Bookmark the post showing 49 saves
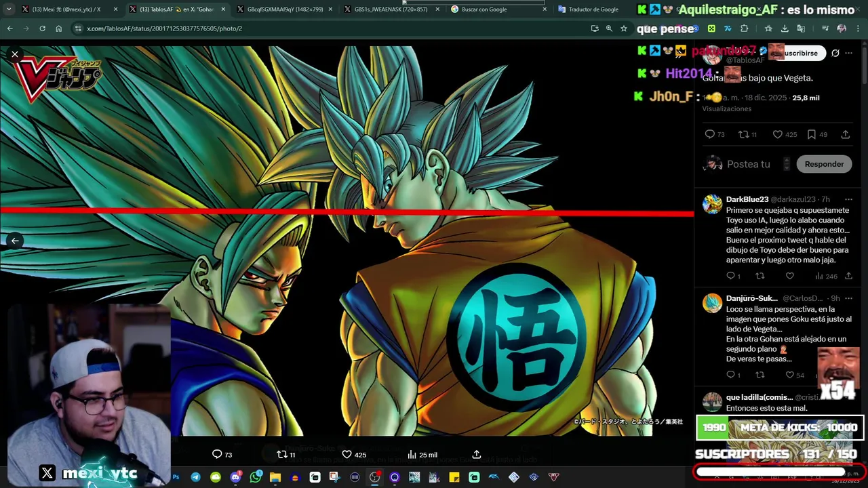868x488 pixels. pyautogui.click(x=812, y=134)
